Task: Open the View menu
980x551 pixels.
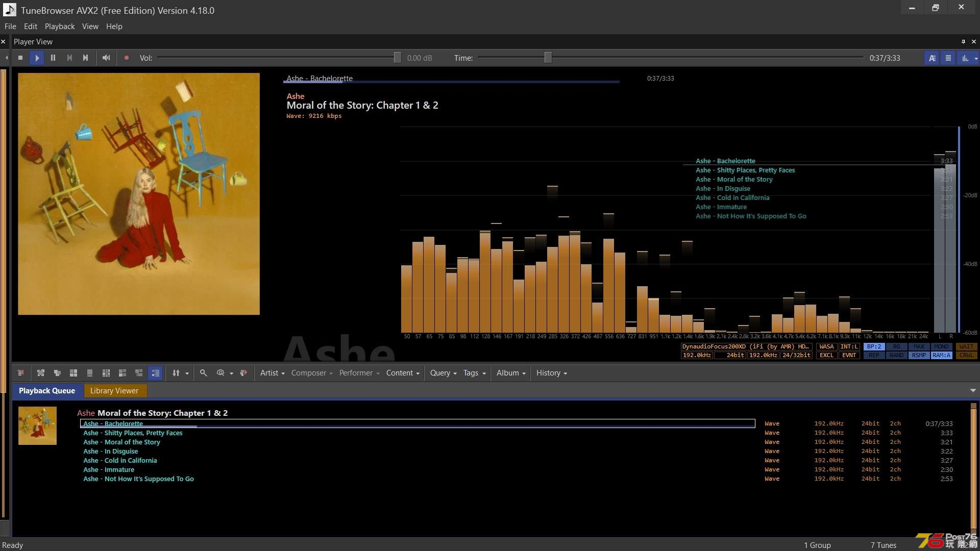Action: tap(90, 27)
